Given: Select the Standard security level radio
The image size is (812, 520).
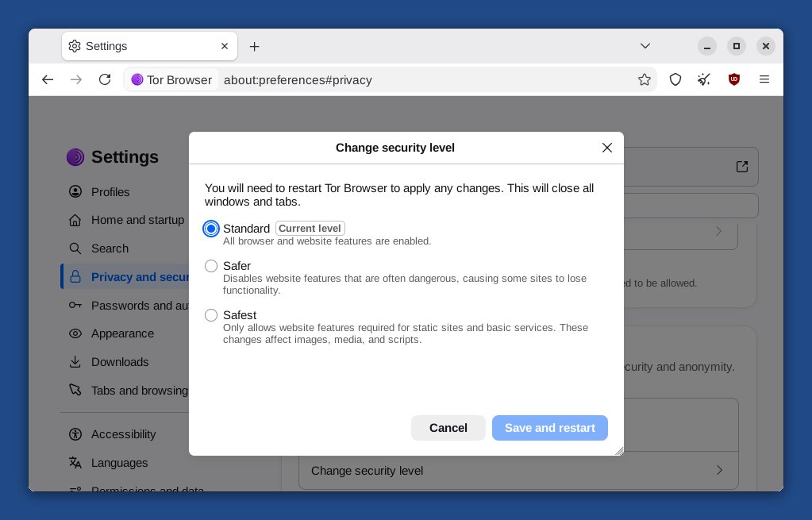Looking at the screenshot, I should [211, 229].
